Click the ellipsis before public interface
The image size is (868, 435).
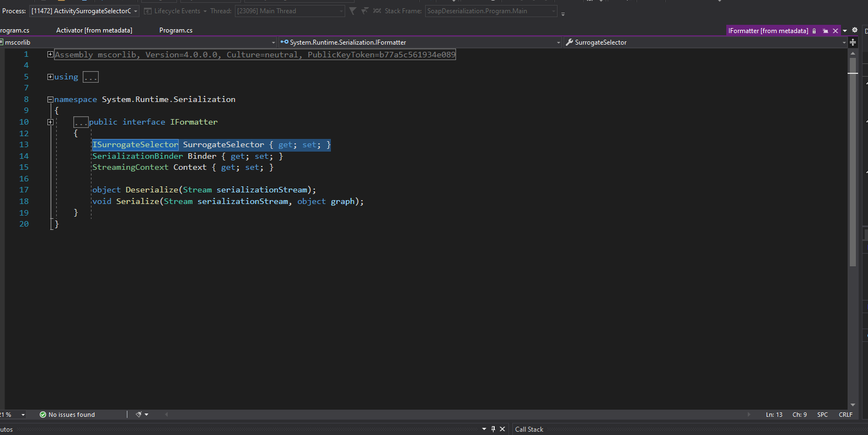81,122
